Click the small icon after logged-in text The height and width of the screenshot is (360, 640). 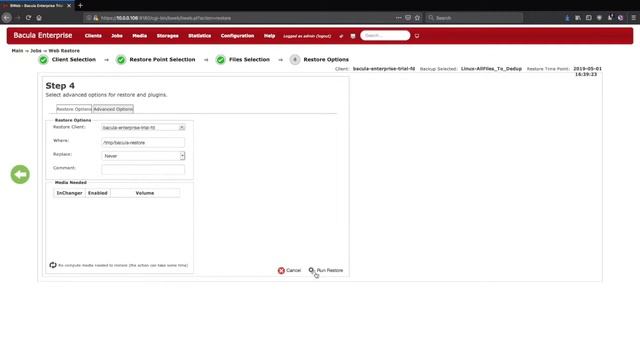[341, 36]
